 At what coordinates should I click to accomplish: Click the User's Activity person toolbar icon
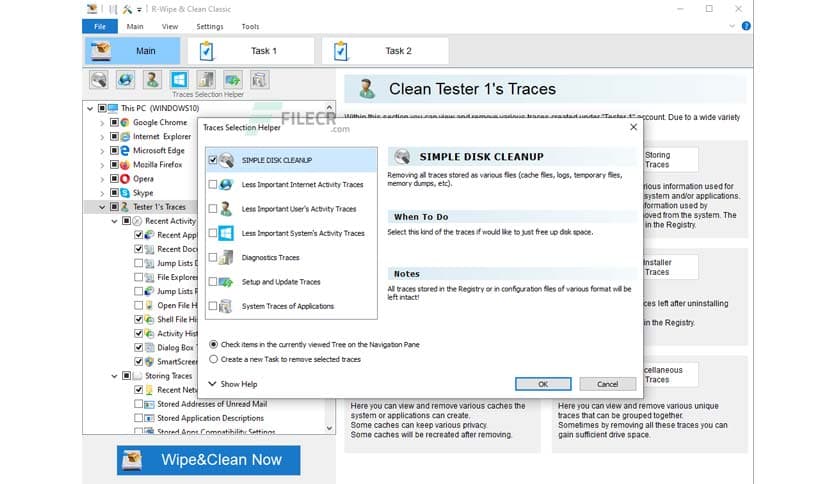pyautogui.click(x=152, y=79)
